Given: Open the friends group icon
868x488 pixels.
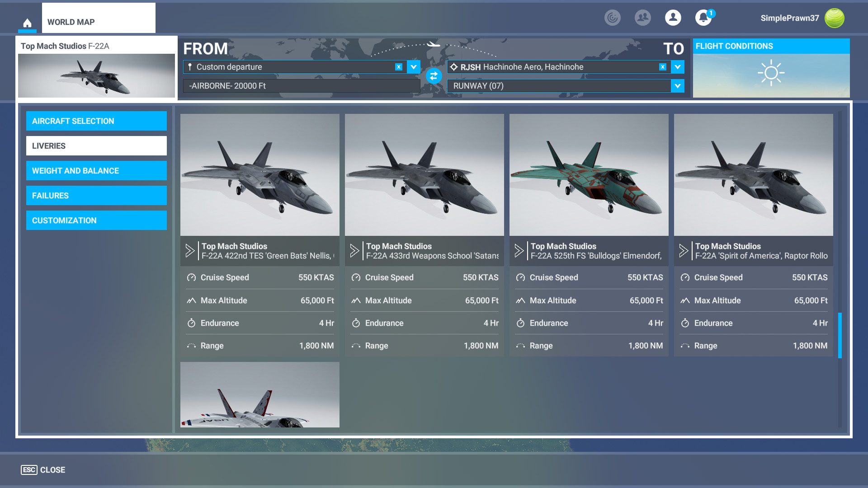Looking at the screenshot, I should (642, 18).
